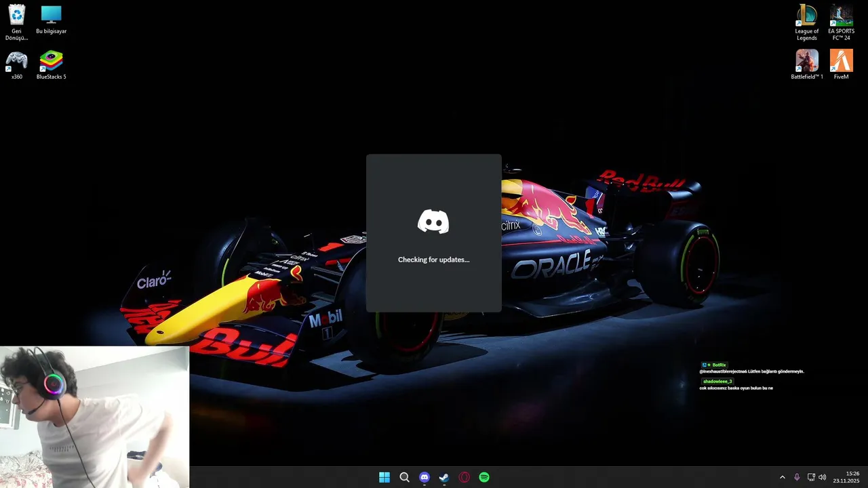Select League of Legends desktop shortcut
Viewport: 868px width, 488px height.
click(807, 22)
